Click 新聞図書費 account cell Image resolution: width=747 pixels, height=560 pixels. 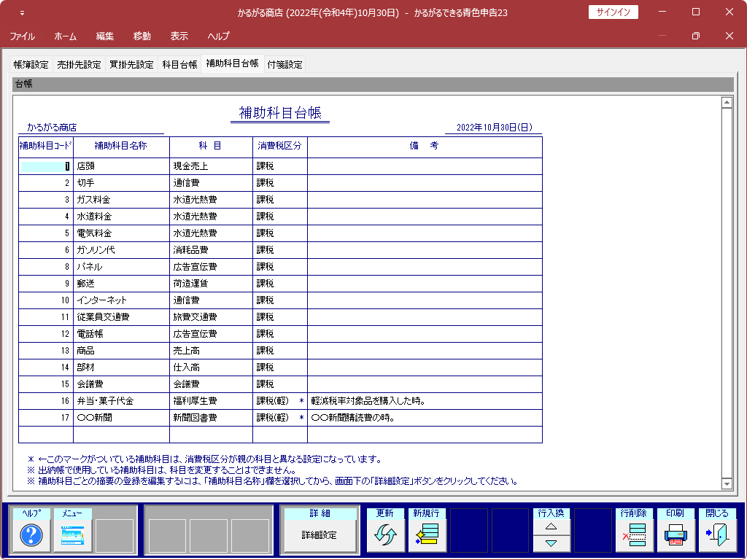pyautogui.click(x=211, y=418)
